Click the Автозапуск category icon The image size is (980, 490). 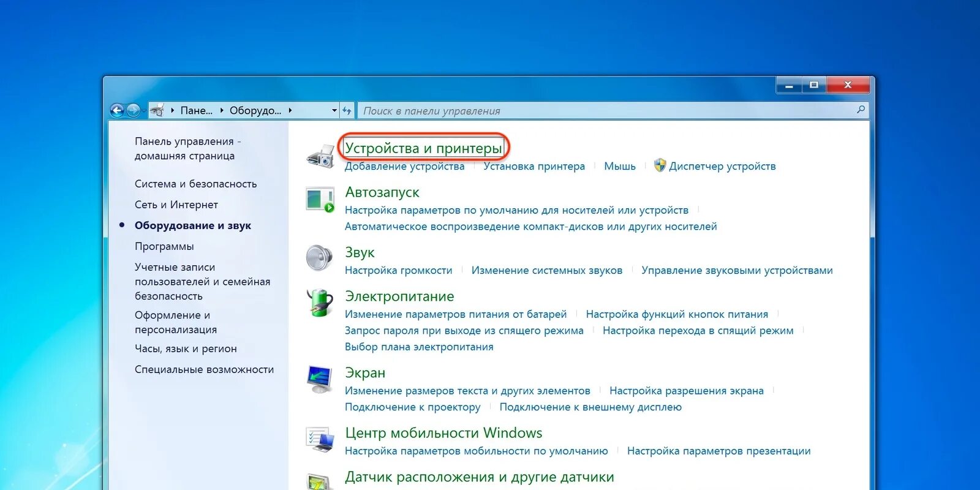[320, 200]
